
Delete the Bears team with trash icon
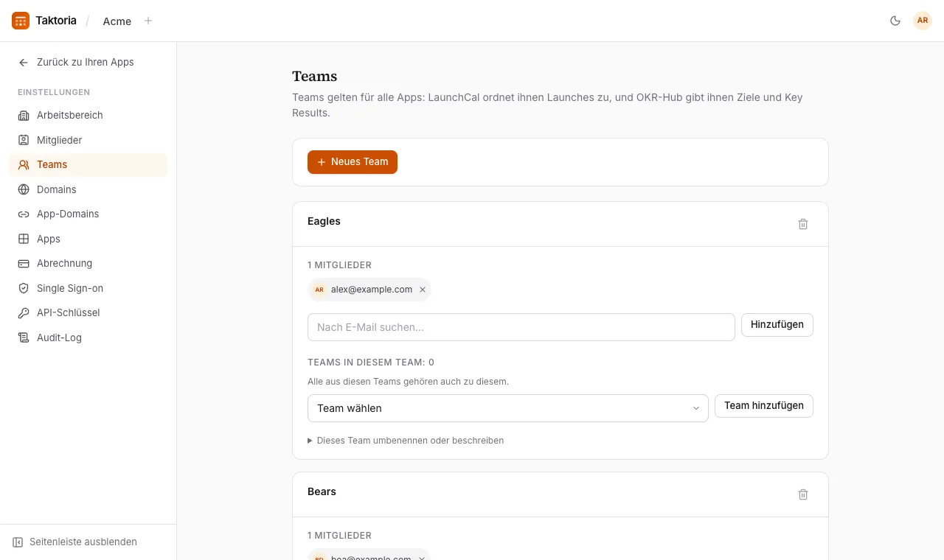(803, 494)
